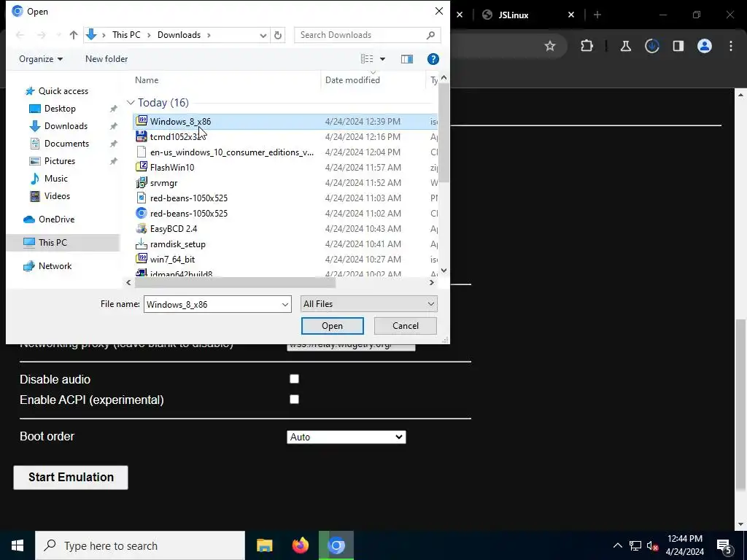The height and width of the screenshot is (560, 747).
Task: Expand breadcrumb arrow after Downloads
Action: [209, 35]
